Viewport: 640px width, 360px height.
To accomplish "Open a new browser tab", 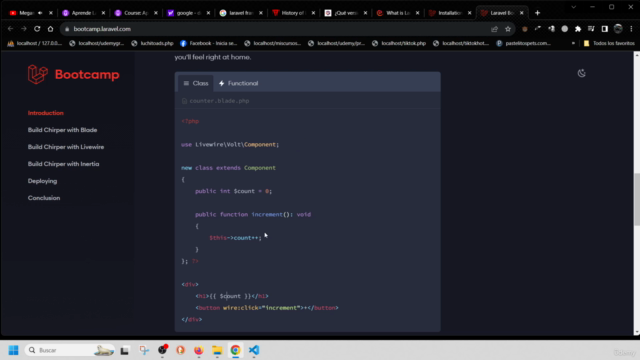I will (537, 13).
